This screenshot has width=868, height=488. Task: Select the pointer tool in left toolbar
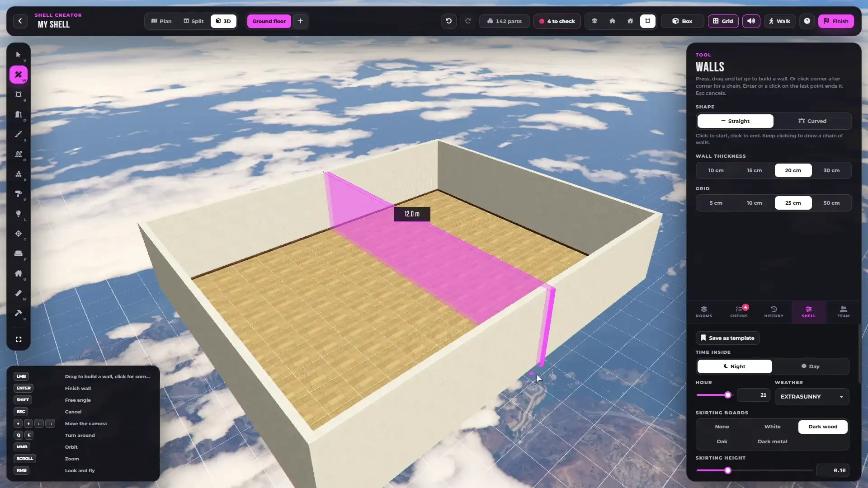pos(19,55)
